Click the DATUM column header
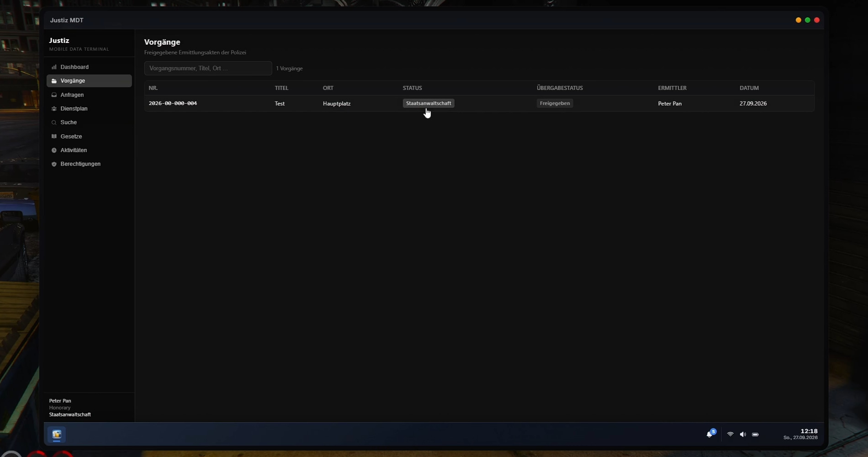This screenshot has width=868, height=457. point(749,88)
